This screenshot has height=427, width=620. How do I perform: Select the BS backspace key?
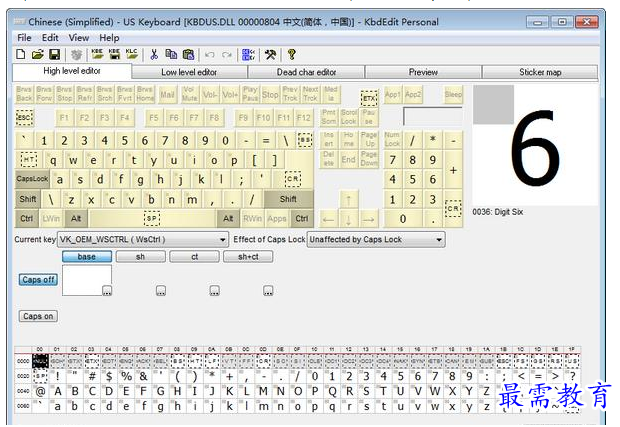pyautogui.click(x=305, y=140)
